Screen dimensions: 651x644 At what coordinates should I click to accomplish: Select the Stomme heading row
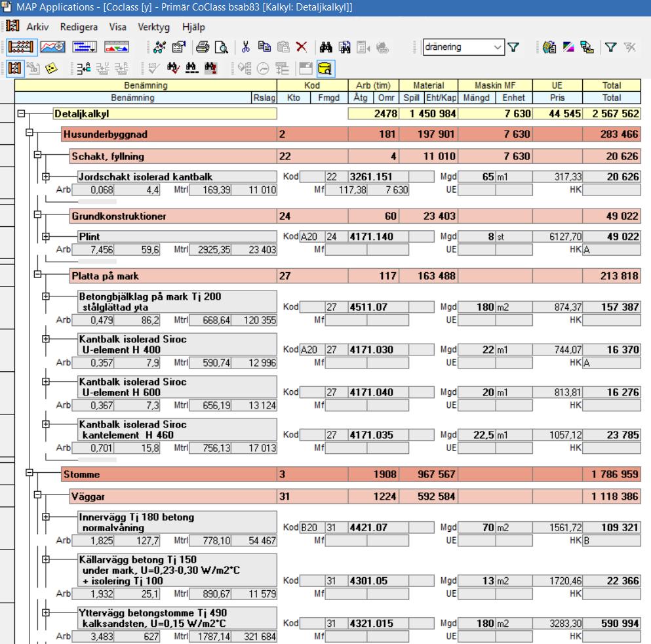tap(351, 474)
